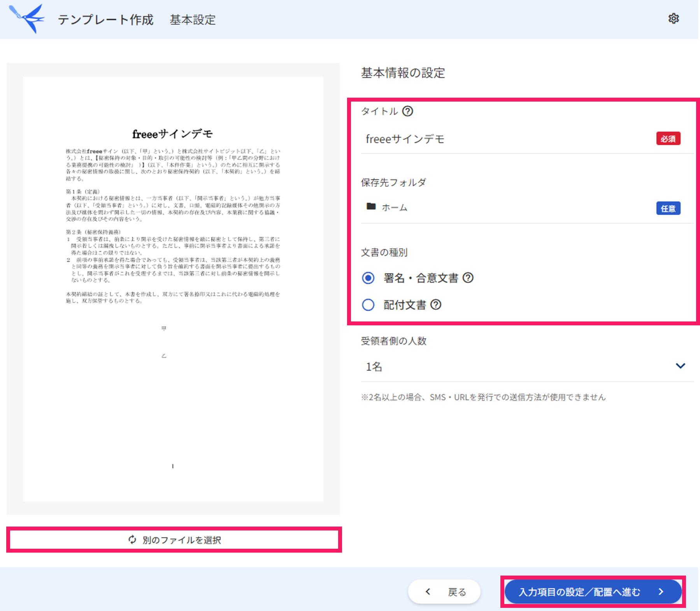Click the folder icon next to ホーム
This screenshot has height=611, width=700.
tap(371, 207)
